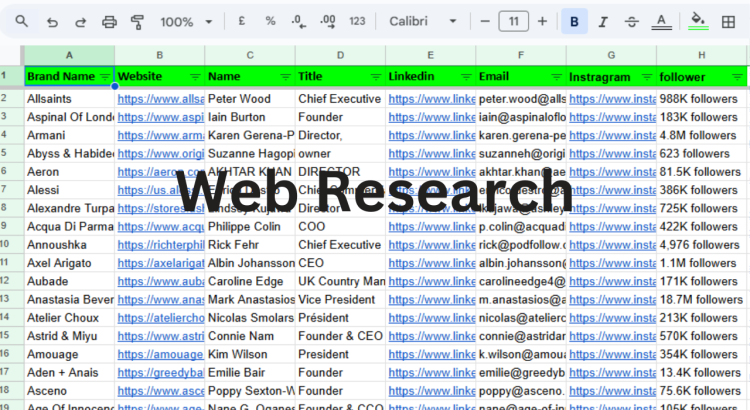750x410 pixels.
Task: Open the Calibri font dropdown
Action: pos(423,22)
